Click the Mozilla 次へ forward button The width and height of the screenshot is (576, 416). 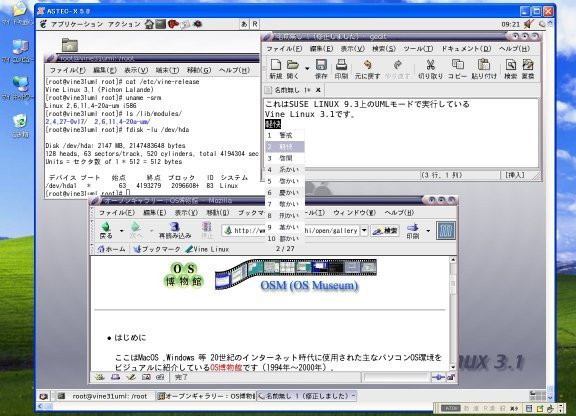[x=136, y=230]
